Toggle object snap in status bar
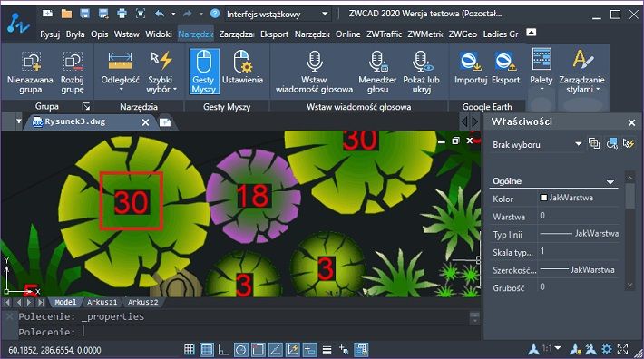The image size is (644, 359). point(259,350)
